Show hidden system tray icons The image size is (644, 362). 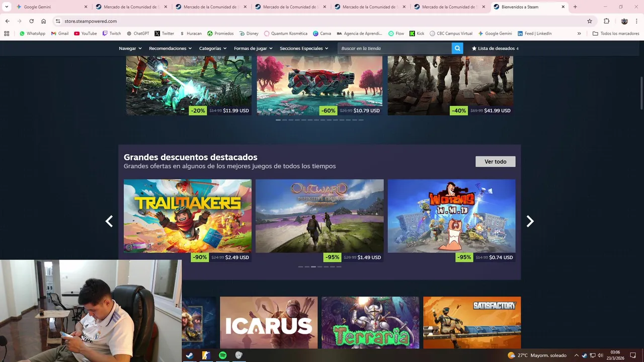(576, 355)
